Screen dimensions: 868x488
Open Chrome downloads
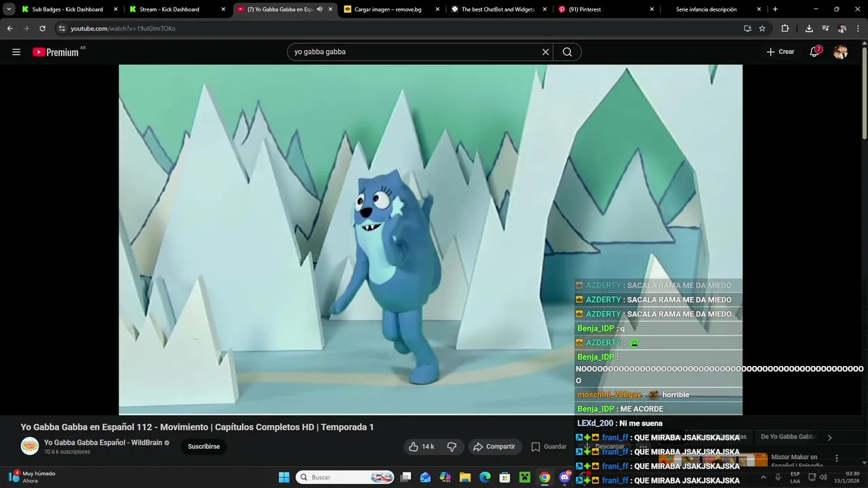coord(809,28)
